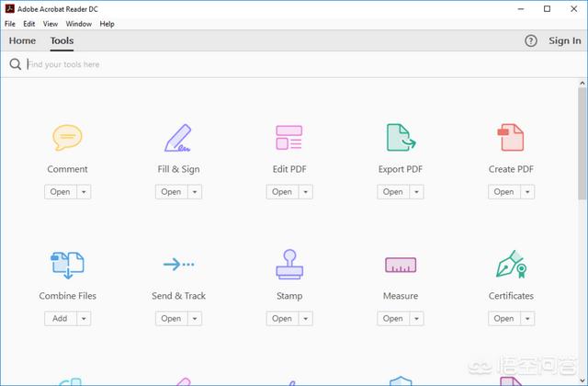The image size is (588, 386).
Task: Expand the Combine Files Add dropdown arrow
Action: (x=84, y=319)
